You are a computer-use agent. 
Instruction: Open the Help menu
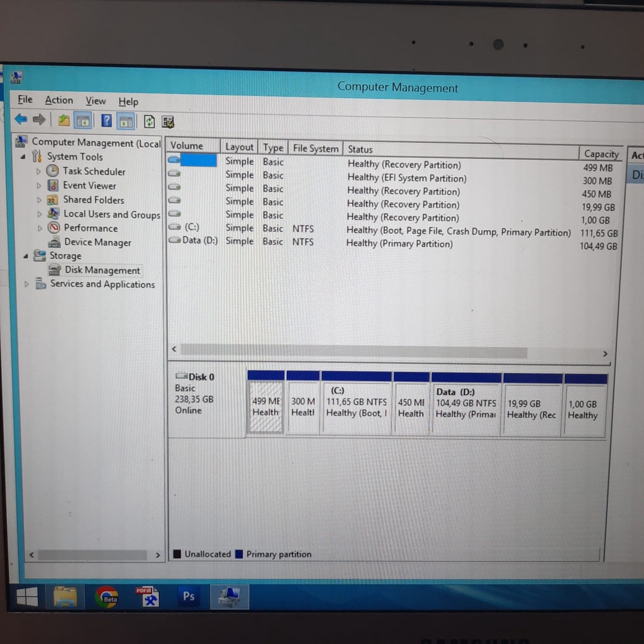(128, 101)
